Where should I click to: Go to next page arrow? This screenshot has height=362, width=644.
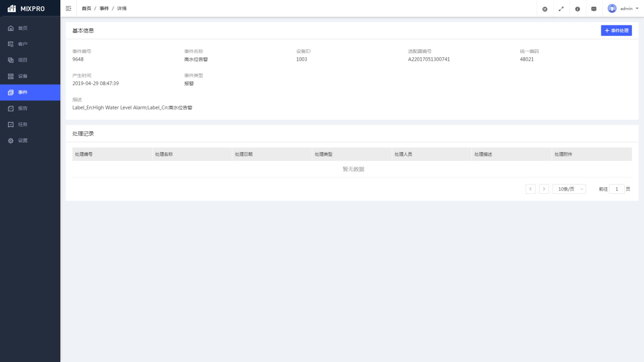pos(544,189)
